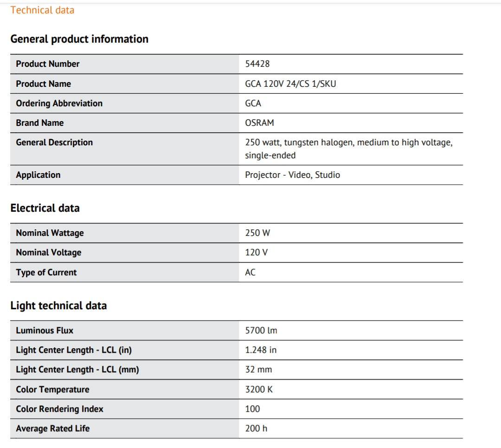The image size is (501, 448).
Task: Click the GCA 120V 24/CS 1/SKU value
Action: pos(290,84)
